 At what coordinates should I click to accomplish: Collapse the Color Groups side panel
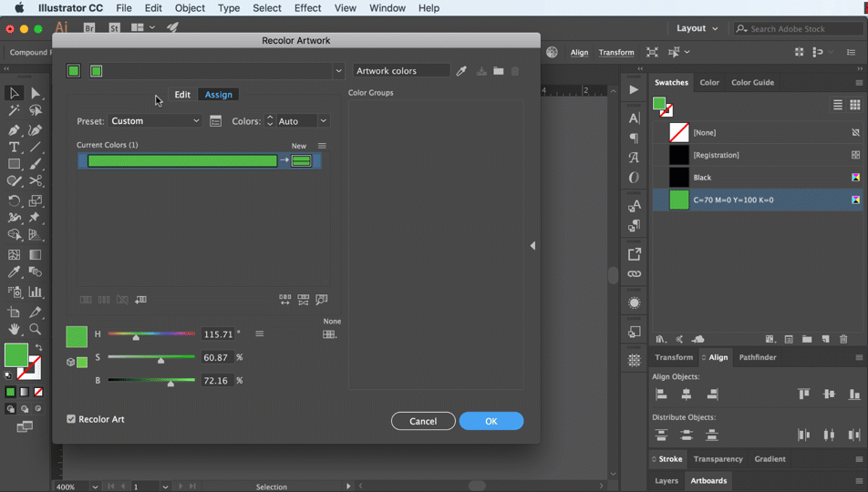[532, 246]
